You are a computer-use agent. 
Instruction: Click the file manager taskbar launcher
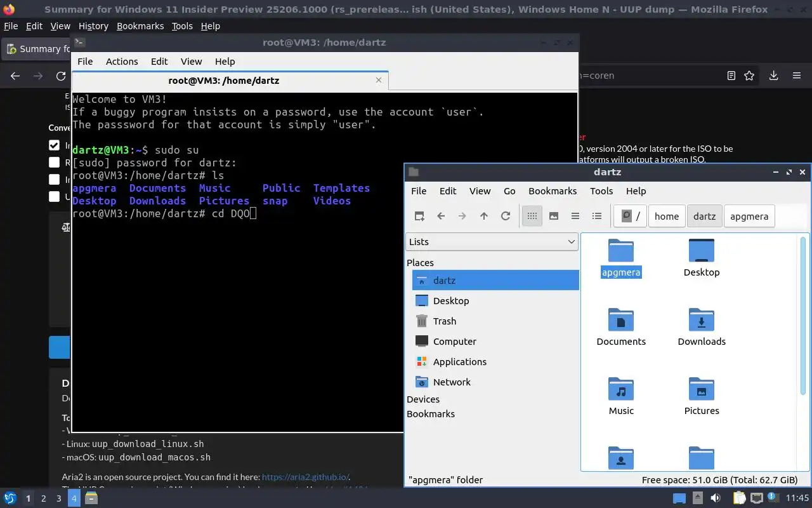(x=91, y=498)
